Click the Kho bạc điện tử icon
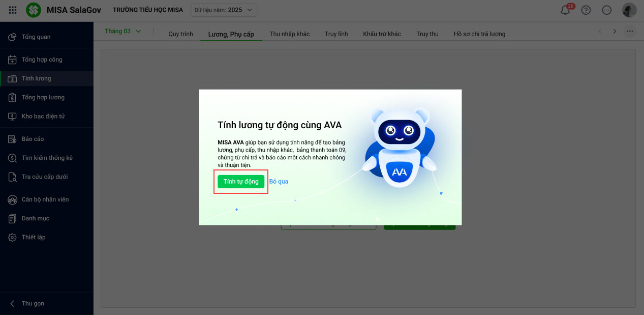This screenshot has width=644, height=315. tap(13, 116)
